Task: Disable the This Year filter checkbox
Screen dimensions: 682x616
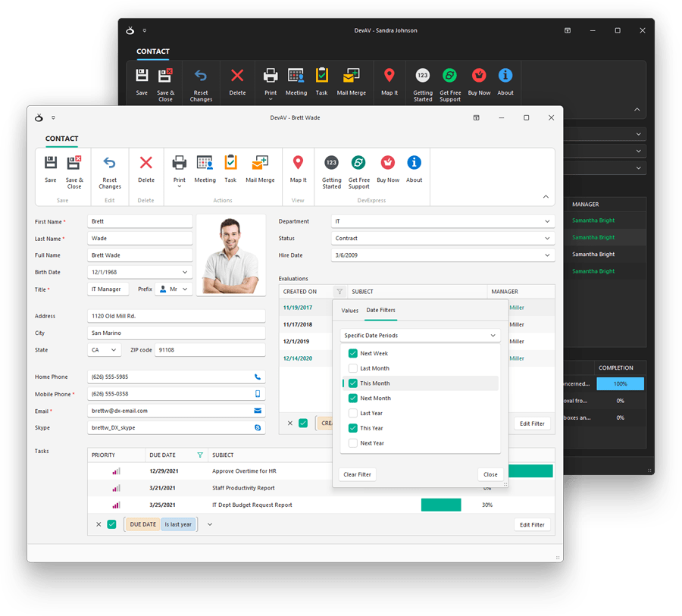Action: click(x=352, y=428)
